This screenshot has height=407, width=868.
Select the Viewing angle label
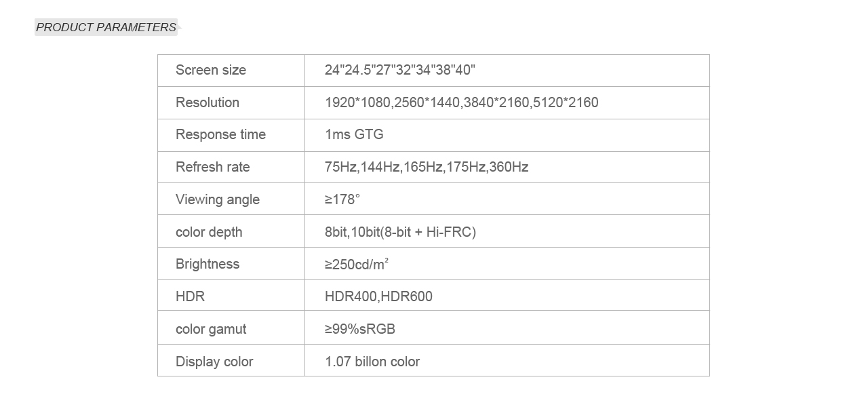(x=218, y=199)
